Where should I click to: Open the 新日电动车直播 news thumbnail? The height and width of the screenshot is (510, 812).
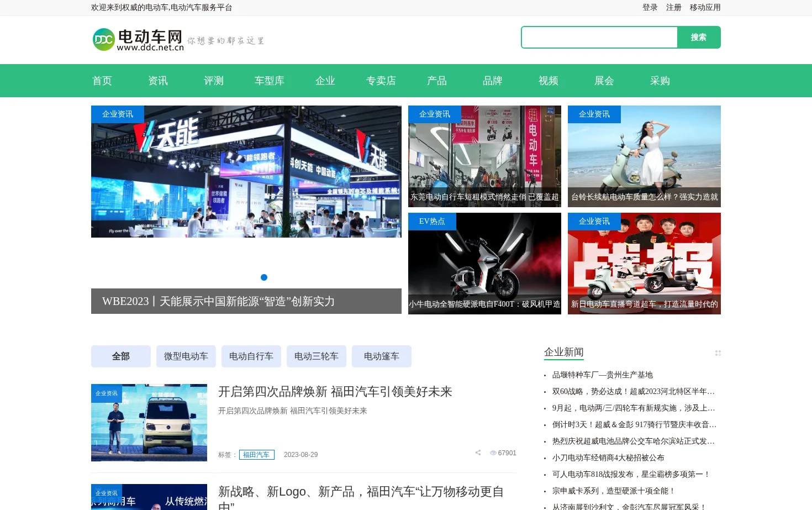point(644,264)
